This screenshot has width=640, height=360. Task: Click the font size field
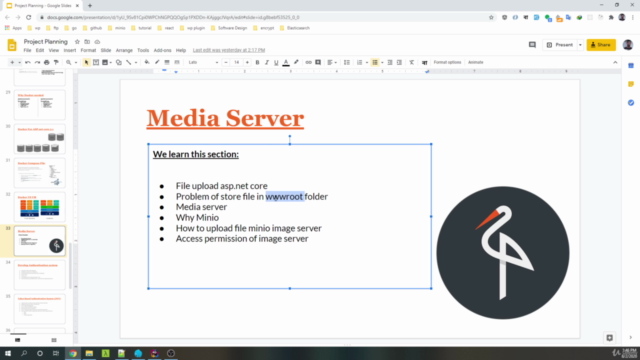click(236, 62)
